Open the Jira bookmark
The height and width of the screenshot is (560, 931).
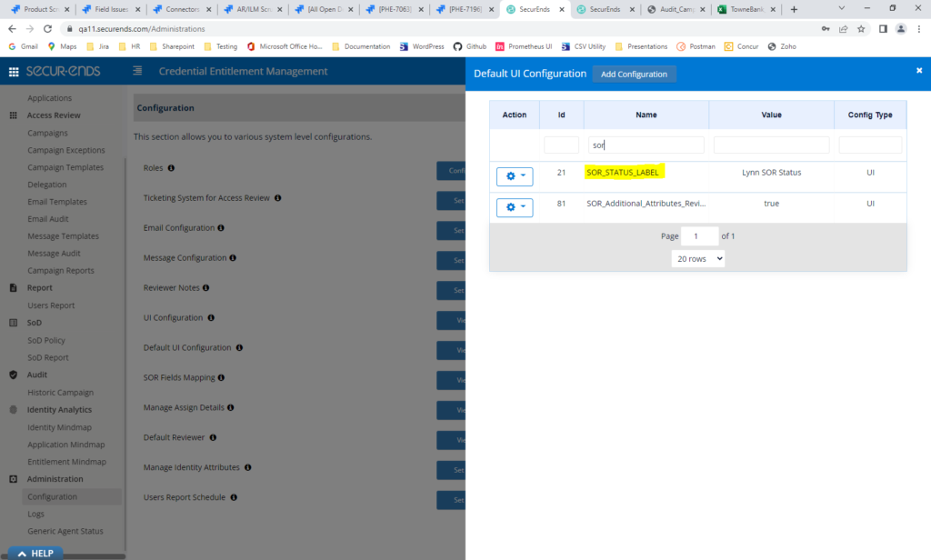click(98, 46)
